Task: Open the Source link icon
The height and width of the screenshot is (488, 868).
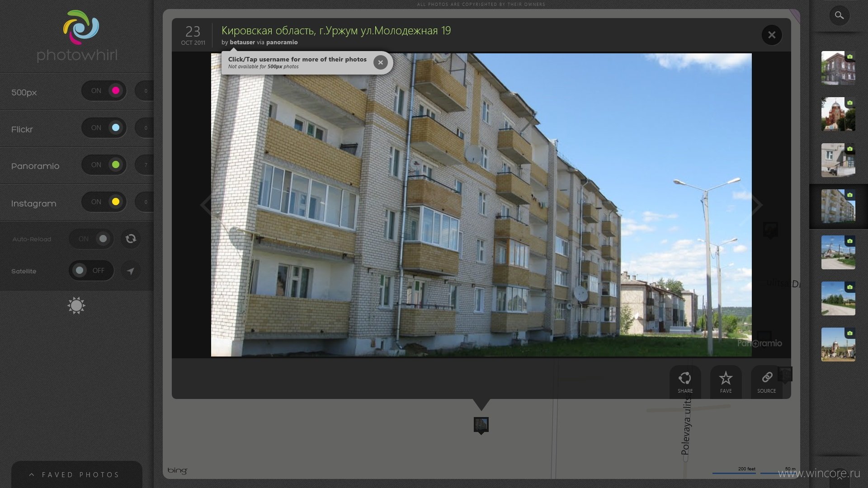Action: (x=766, y=382)
